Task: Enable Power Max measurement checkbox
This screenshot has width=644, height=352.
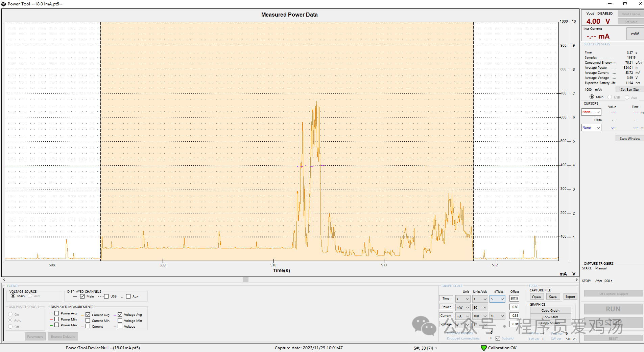Action: pyautogui.click(x=57, y=325)
